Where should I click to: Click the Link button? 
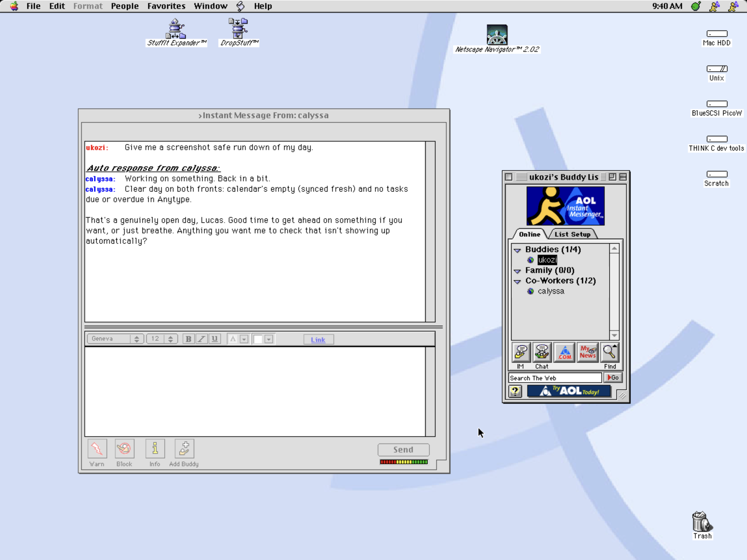[318, 340]
